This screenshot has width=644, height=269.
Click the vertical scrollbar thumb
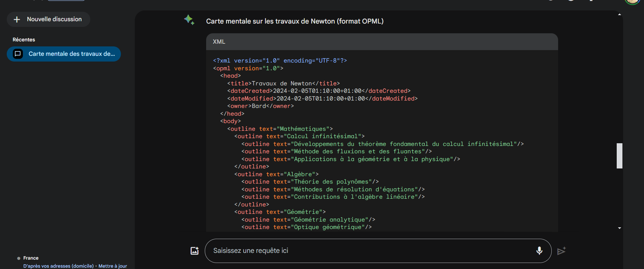[619, 156]
